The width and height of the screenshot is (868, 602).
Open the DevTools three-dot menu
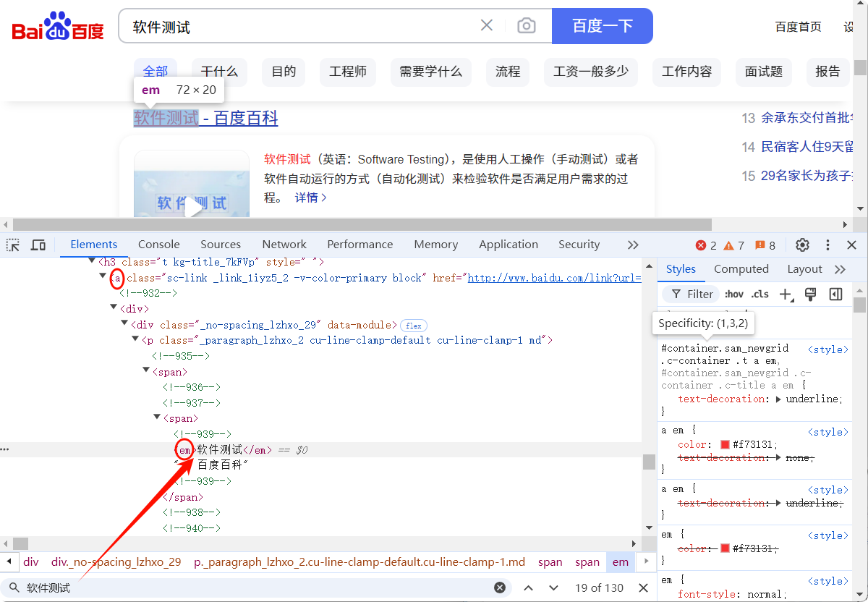point(828,245)
